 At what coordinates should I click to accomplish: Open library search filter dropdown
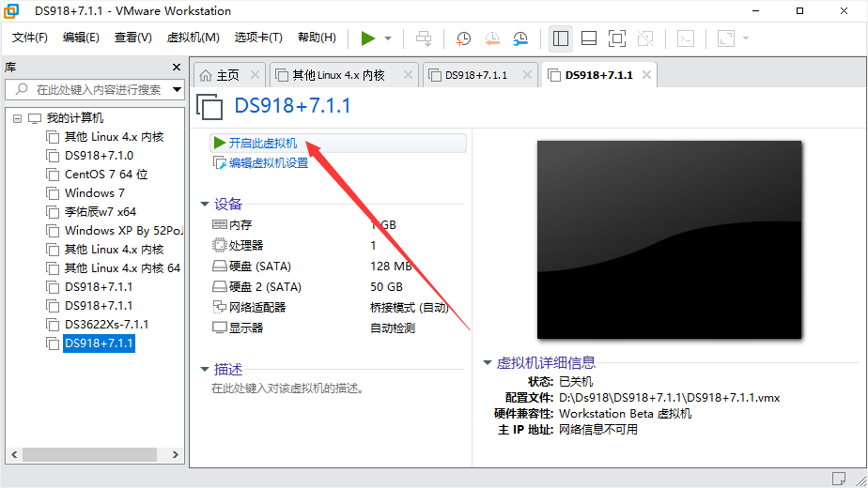pyautogui.click(x=177, y=89)
